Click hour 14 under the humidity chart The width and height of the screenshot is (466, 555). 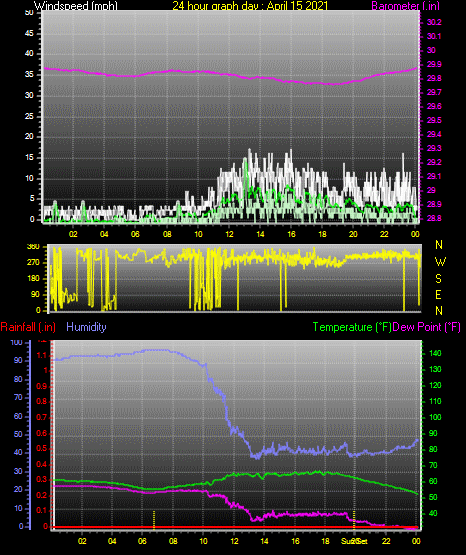[264, 541]
